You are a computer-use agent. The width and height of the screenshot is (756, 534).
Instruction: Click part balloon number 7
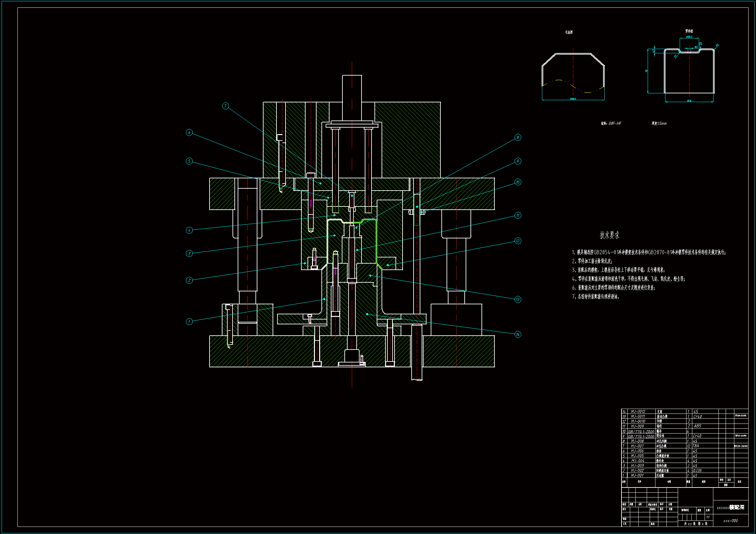225,106
